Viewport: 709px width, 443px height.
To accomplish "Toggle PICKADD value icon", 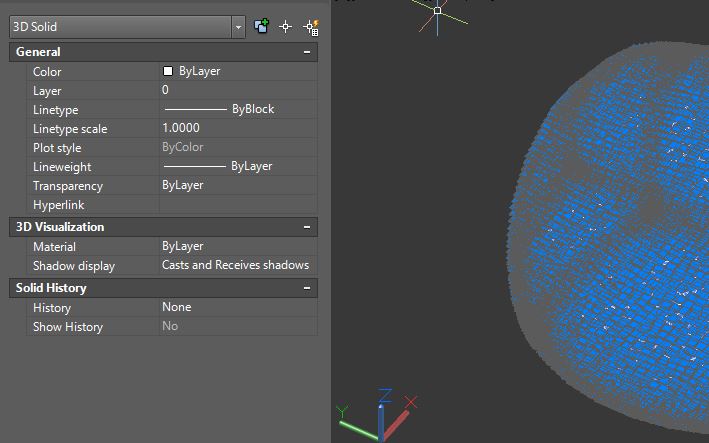I will click(261, 26).
